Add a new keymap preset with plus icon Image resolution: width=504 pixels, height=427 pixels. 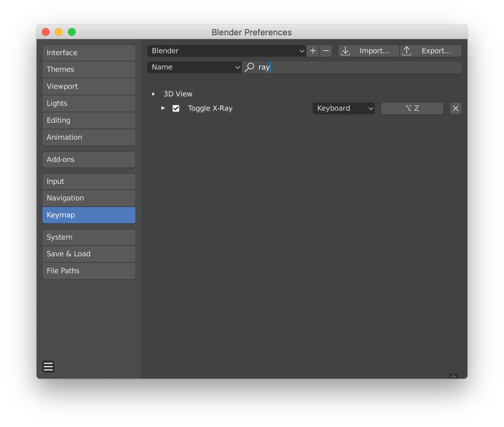click(x=312, y=51)
